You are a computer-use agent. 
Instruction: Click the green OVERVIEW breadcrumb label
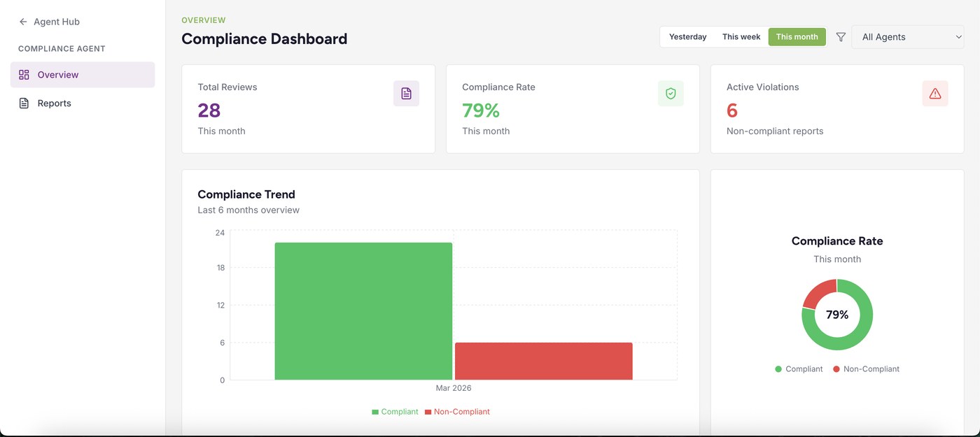(204, 20)
